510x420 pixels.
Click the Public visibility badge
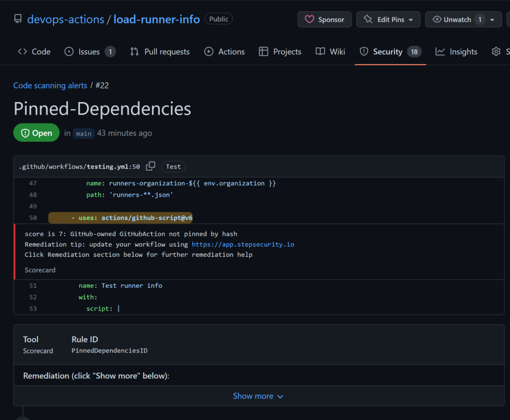(219, 19)
